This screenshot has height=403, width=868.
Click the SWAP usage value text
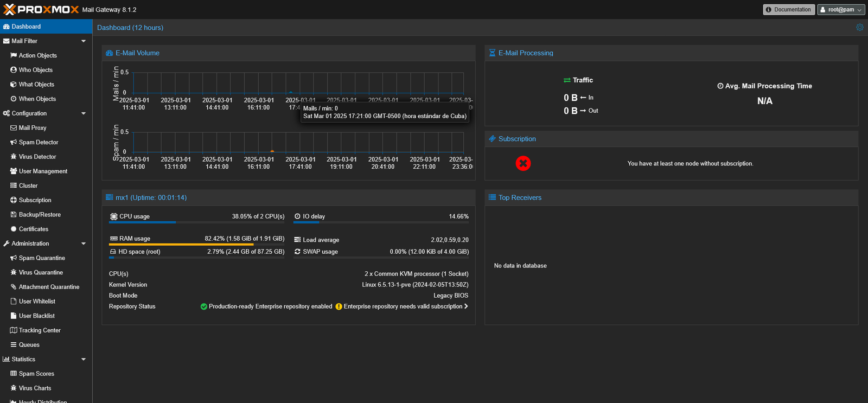[429, 252]
